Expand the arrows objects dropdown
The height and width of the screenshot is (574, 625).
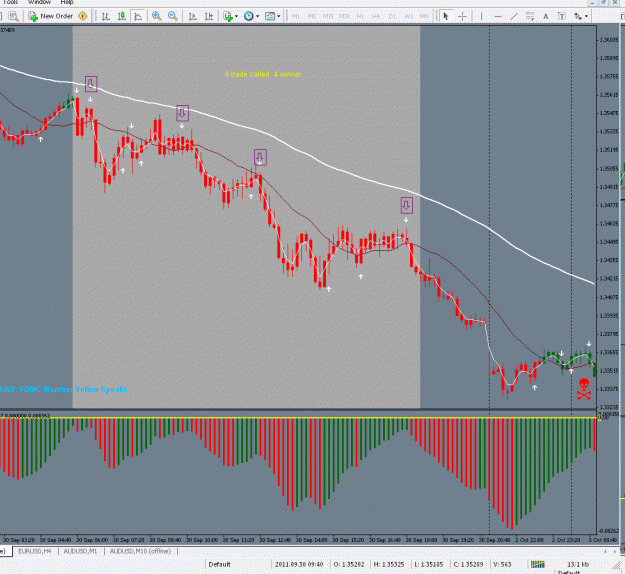pos(586,16)
